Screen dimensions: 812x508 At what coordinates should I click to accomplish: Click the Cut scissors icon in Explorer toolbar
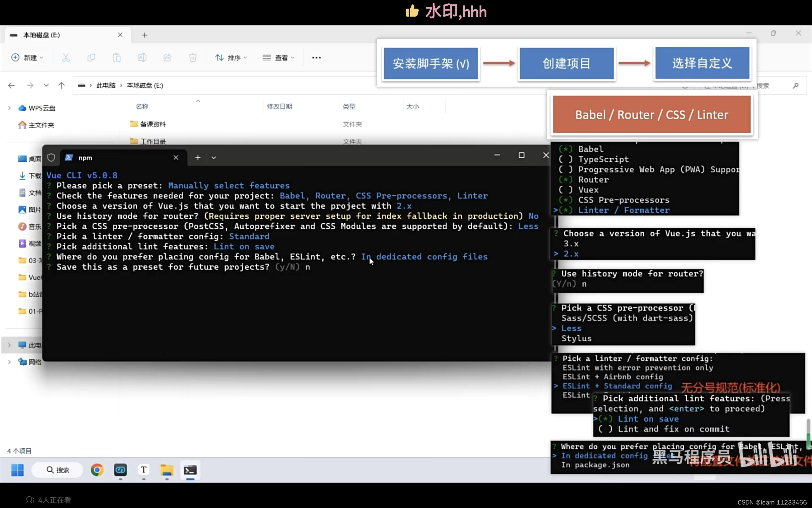(x=66, y=57)
